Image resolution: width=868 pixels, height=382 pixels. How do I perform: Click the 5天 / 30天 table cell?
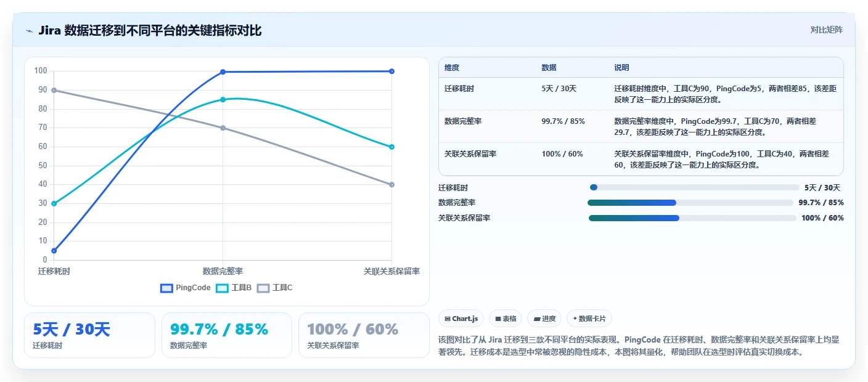click(559, 89)
